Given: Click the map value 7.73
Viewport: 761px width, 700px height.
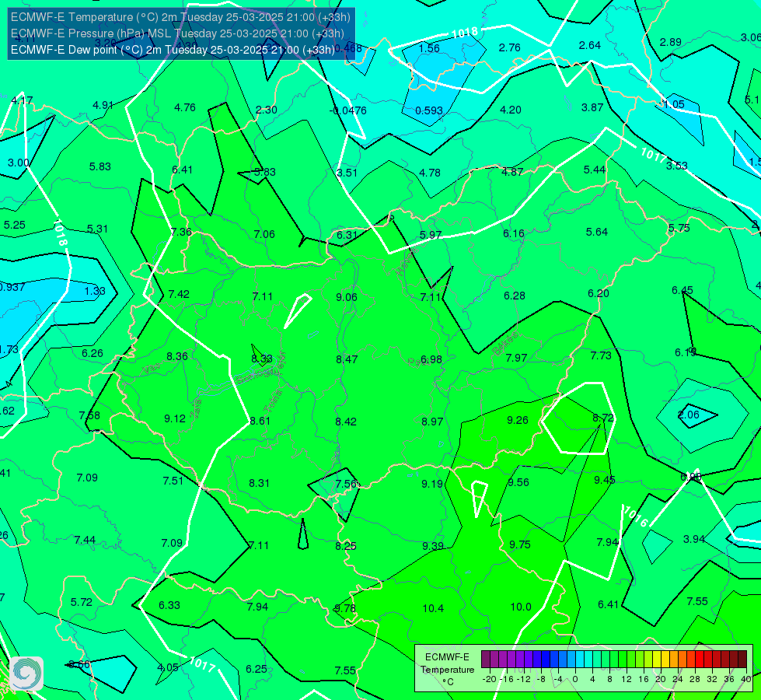Looking at the screenshot, I should coord(601,355).
